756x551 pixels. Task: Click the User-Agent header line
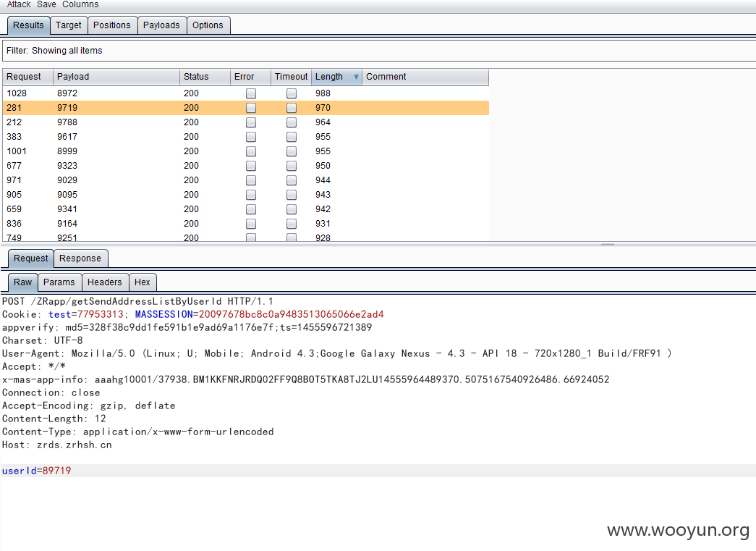tap(337, 353)
